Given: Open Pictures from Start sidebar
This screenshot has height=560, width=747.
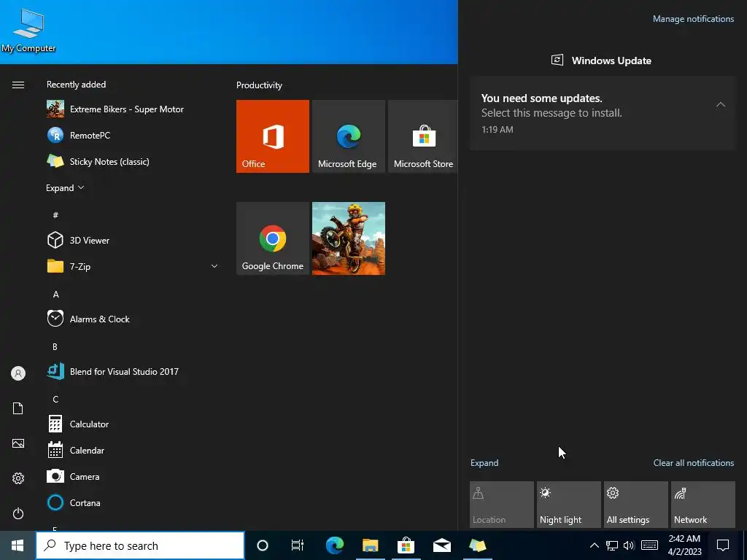Looking at the screenshot, I should pyautogui.click(x=18, y=443).
